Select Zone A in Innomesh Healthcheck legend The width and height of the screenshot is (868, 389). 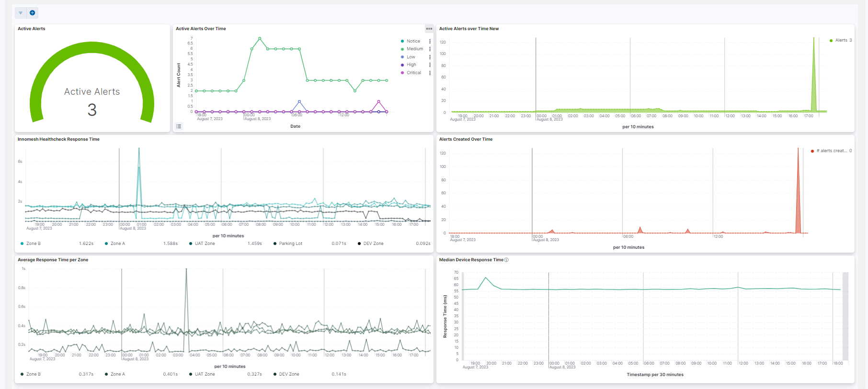coord(117,244)
